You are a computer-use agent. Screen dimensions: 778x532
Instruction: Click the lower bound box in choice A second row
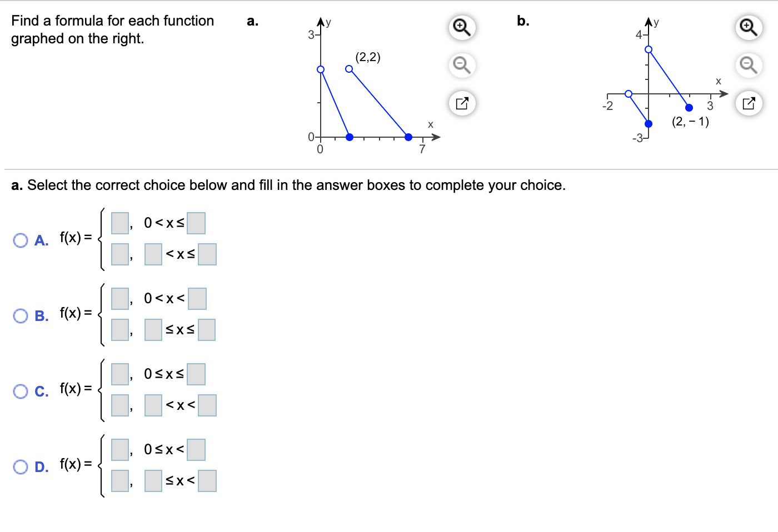point(153,254)
